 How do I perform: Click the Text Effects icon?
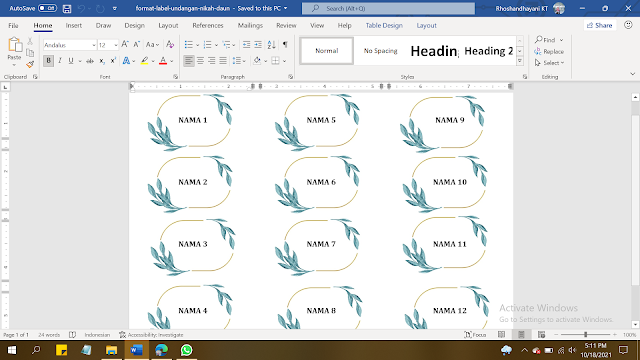click(127, 61)
